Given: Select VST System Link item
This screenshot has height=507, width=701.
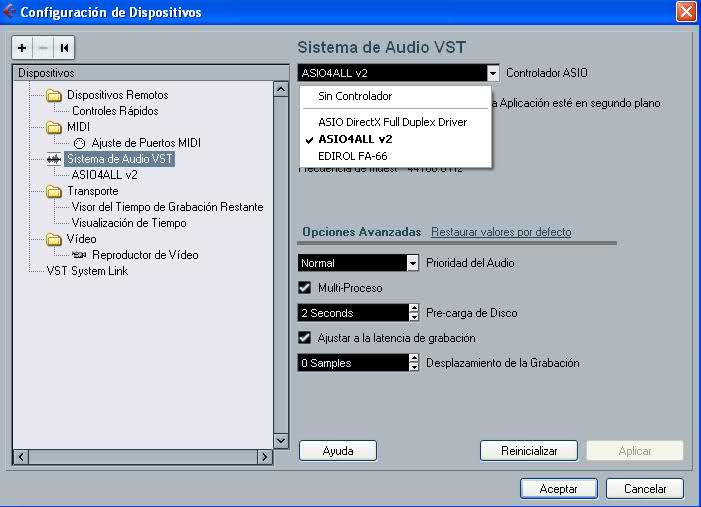Looking at the screenshot, I should 87,271.
